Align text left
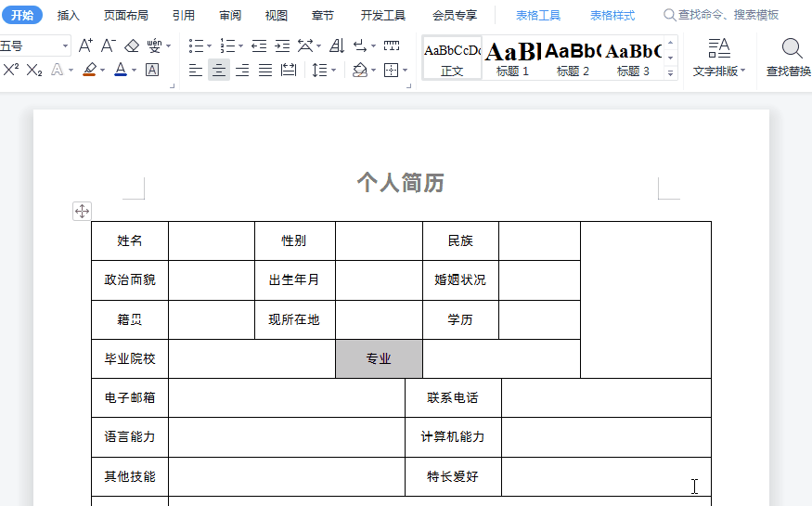 (196, 70)
